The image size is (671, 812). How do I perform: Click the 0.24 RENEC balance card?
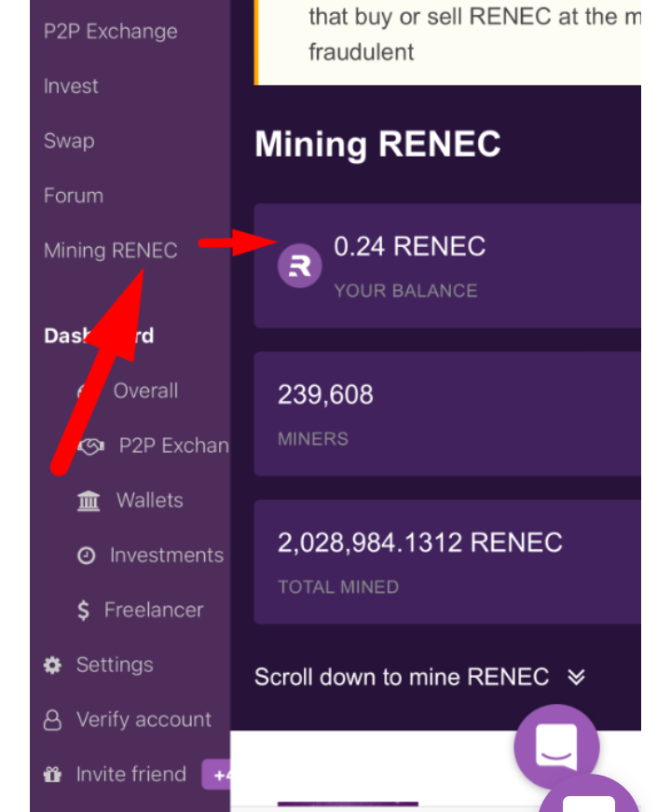pos(447,267)
